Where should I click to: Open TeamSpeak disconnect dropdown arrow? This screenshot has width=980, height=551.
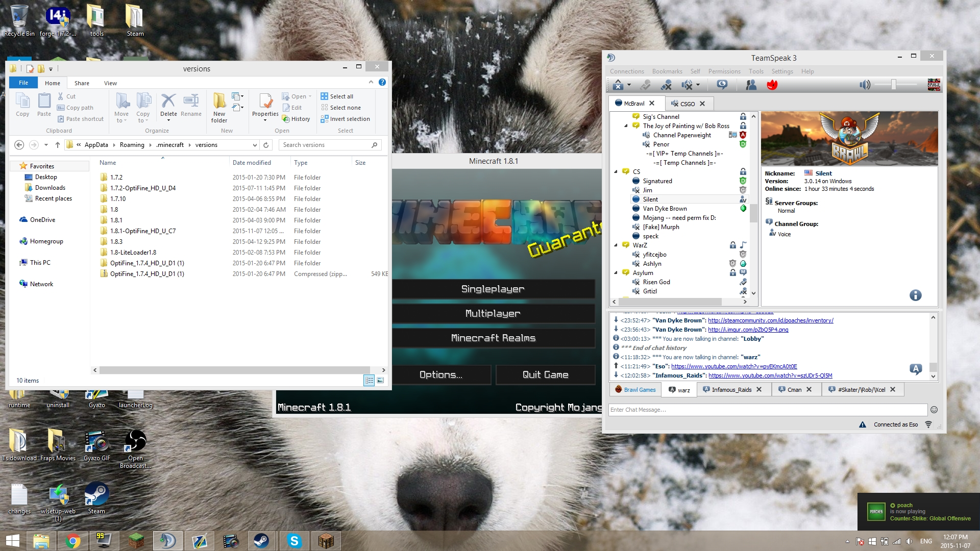pos(629,85)
